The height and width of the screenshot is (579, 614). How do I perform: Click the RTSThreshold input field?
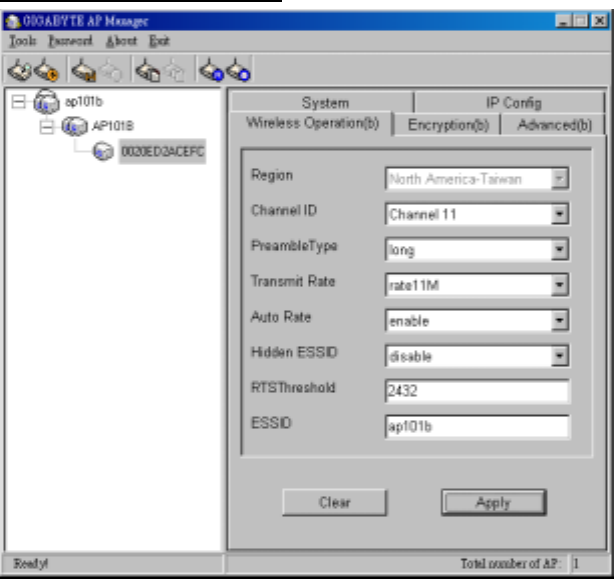[477, 391]
